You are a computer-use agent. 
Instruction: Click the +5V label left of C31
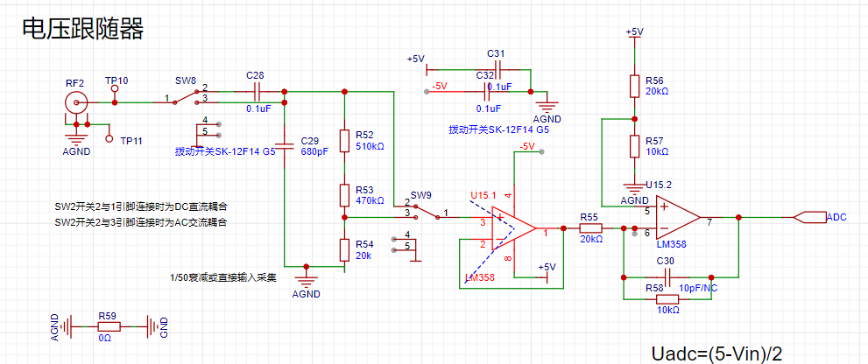pyautogui.click(x=416, y=59)
